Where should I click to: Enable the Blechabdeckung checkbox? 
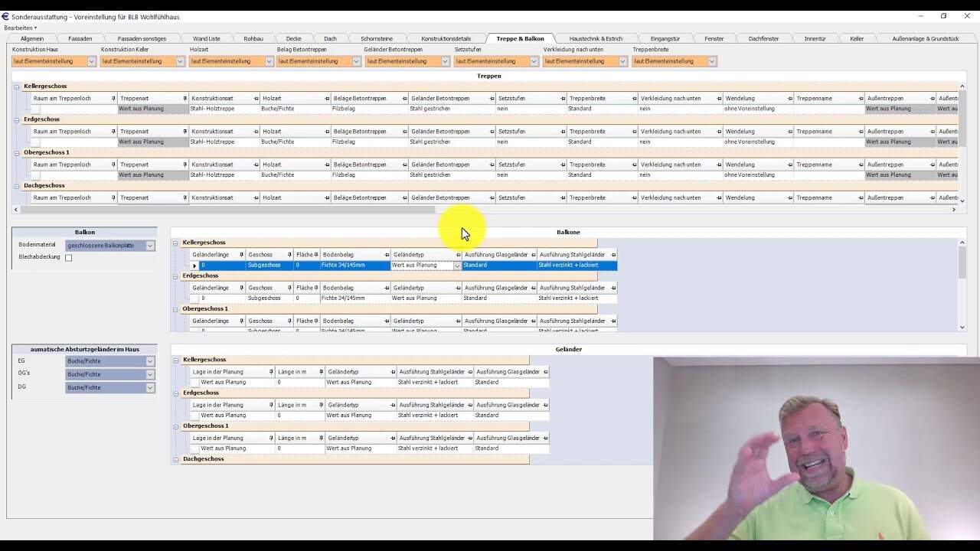tap(69, 258)
